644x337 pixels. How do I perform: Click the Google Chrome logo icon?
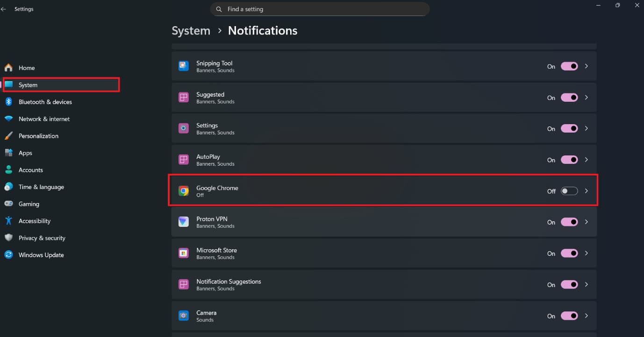pyautogui.click(x=184, y=191)
